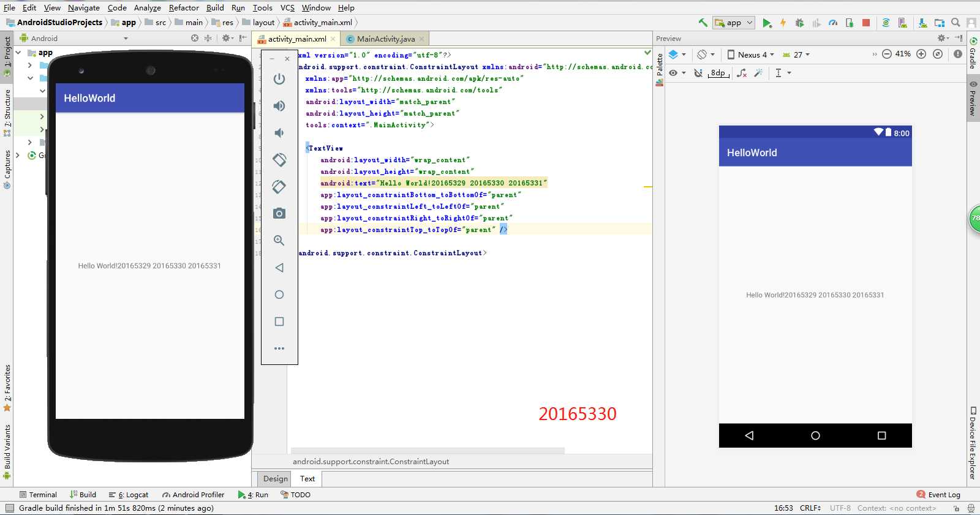Open Nexus 4 device dropdown

(750, 55)
